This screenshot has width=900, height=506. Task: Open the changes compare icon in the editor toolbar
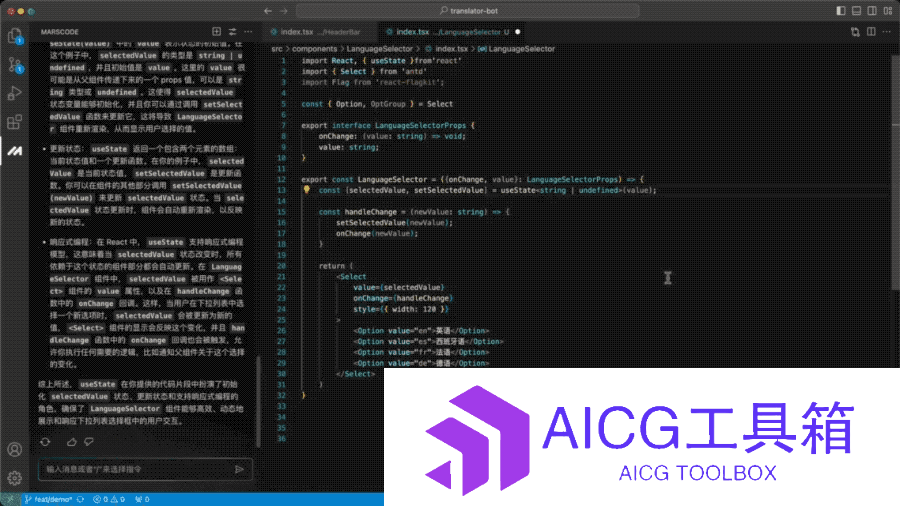855,32
